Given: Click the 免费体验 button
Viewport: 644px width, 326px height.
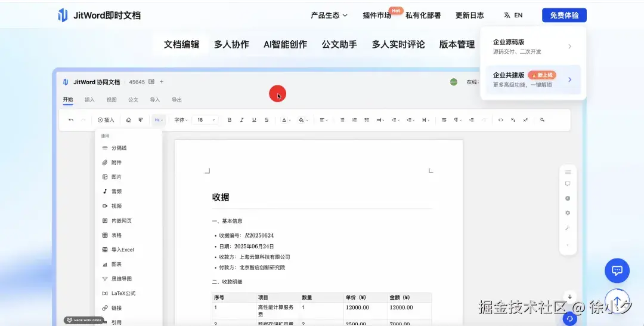Looking at the screenshot, I should [x=564, y=15].
